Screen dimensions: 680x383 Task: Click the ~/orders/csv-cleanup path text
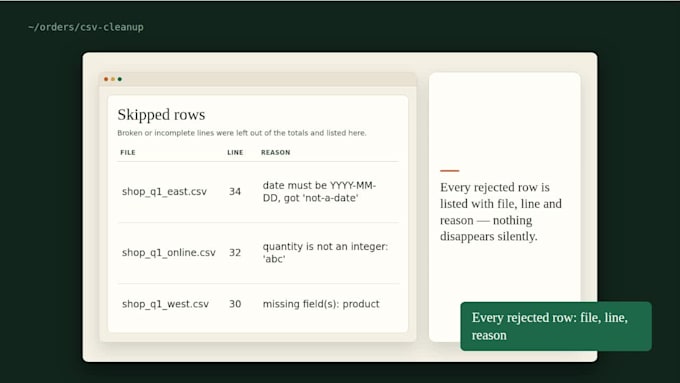click(86, 27)
